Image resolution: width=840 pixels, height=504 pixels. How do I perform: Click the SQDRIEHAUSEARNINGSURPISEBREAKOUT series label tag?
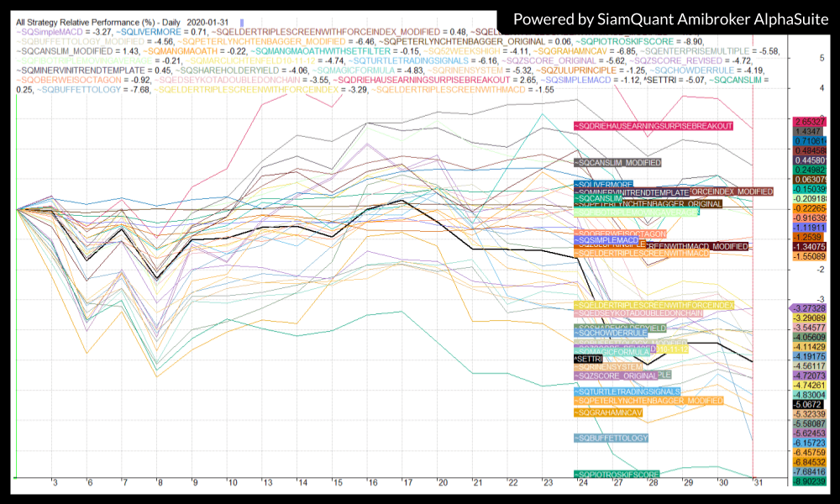coord(653,126)
